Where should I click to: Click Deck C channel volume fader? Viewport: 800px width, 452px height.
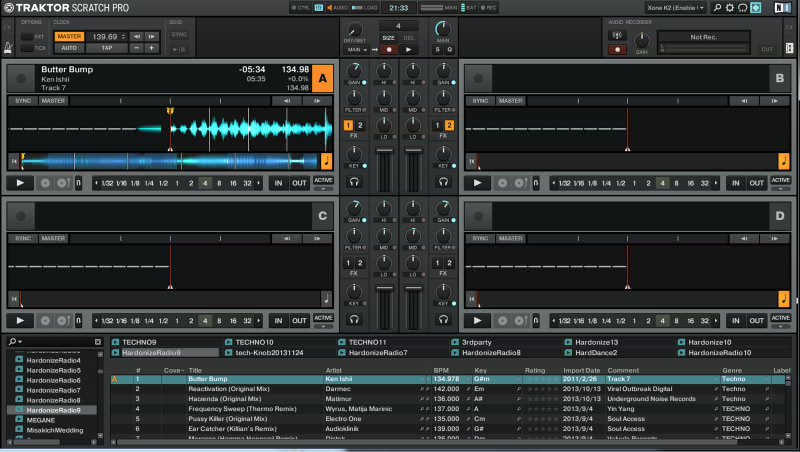384,288
